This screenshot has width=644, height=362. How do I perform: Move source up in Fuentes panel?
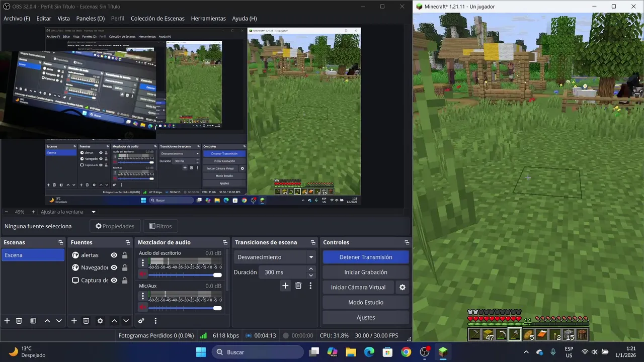pyautogui.click(x=114, y=321)
